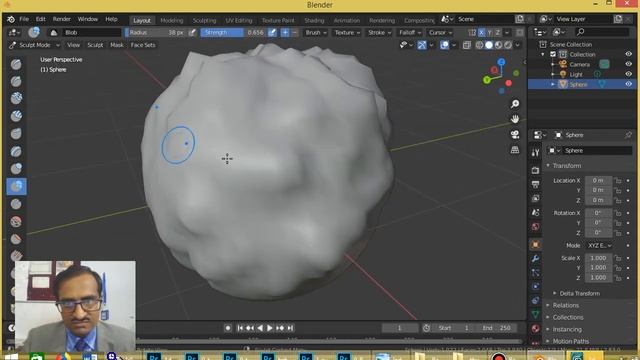
Task: Select the Smooth brush tool
Action: [16, 222]
